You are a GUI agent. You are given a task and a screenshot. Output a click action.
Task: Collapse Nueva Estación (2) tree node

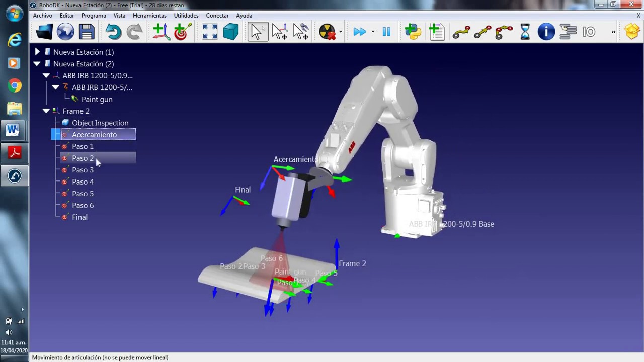pos(37,64)
